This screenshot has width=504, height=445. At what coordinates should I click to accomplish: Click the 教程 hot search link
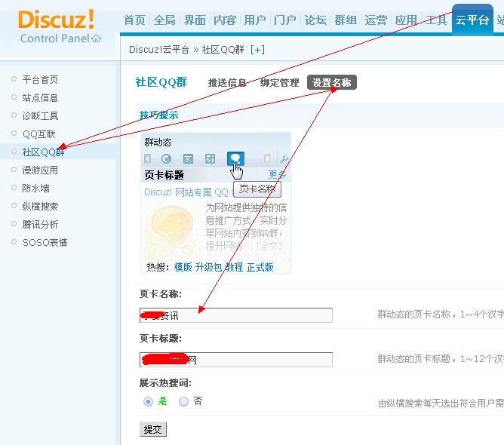click(x=234, y=267)
